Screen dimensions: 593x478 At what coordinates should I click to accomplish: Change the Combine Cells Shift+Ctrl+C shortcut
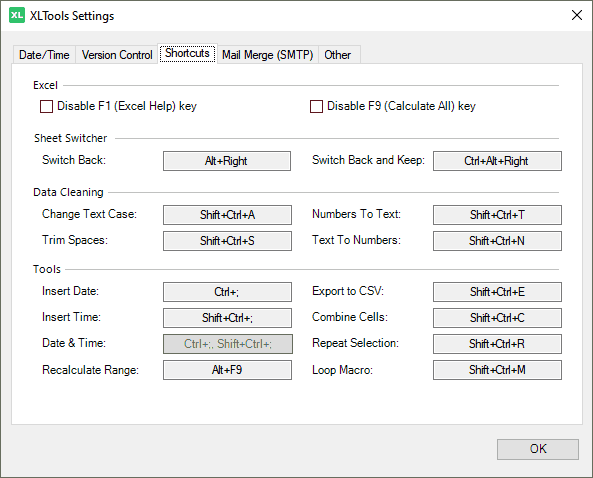point(497,318)
